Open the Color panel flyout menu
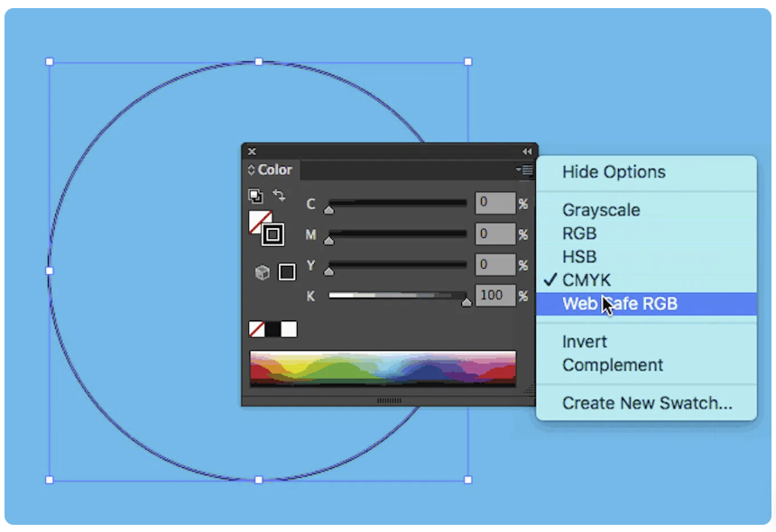Image resolution: width=776 pixels, height=532 pixels. [524, 170]
